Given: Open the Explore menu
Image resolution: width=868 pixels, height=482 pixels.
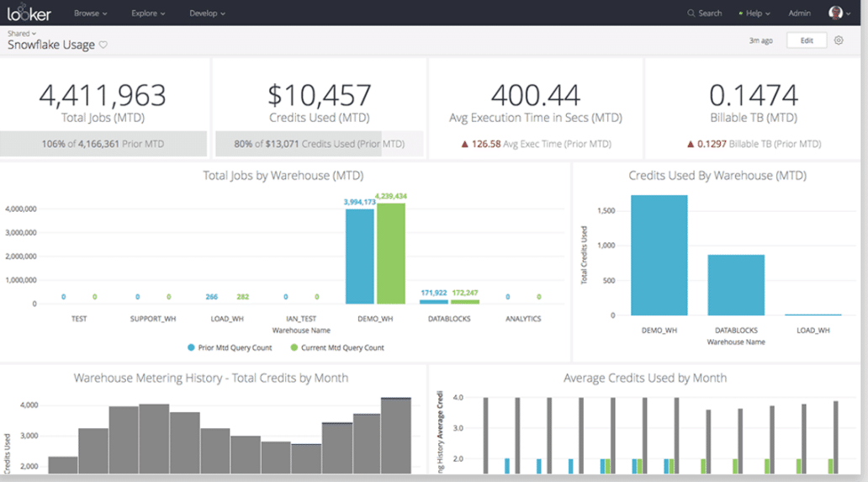Looking at the screenshot, I should click(x=148, y=13).
